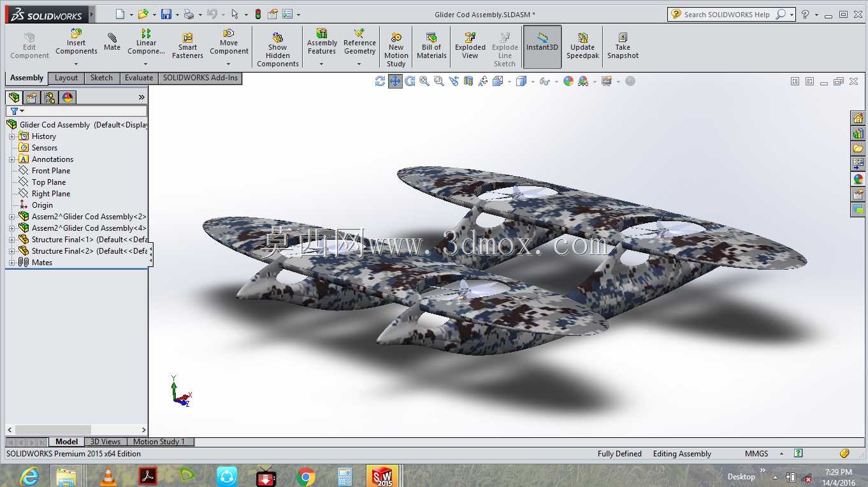Viewport: 868px width, 487px height.
Task: Open VLC from the taskbar
Action: point(109,476)
